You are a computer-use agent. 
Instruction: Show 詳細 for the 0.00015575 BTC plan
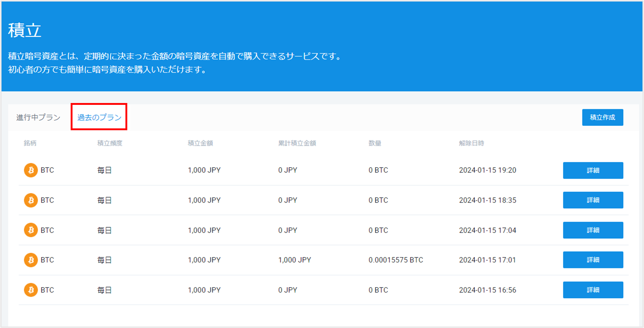pos(593,260)
